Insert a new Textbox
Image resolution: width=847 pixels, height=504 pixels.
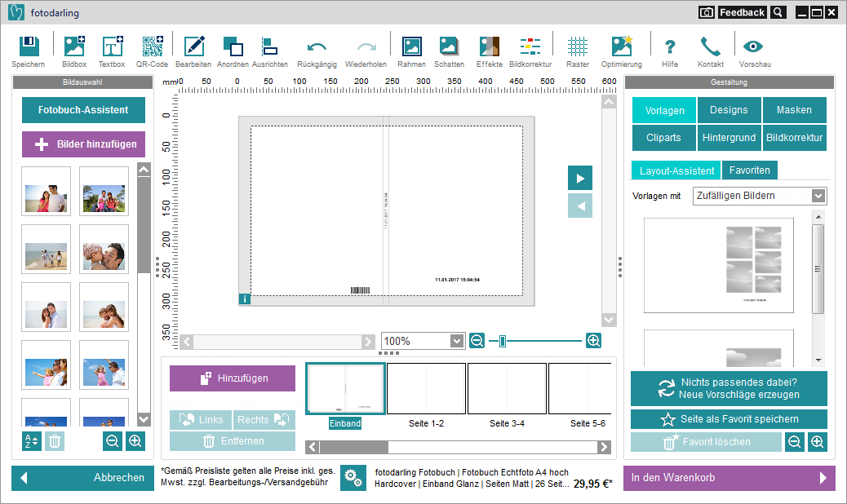click(112, 47)
